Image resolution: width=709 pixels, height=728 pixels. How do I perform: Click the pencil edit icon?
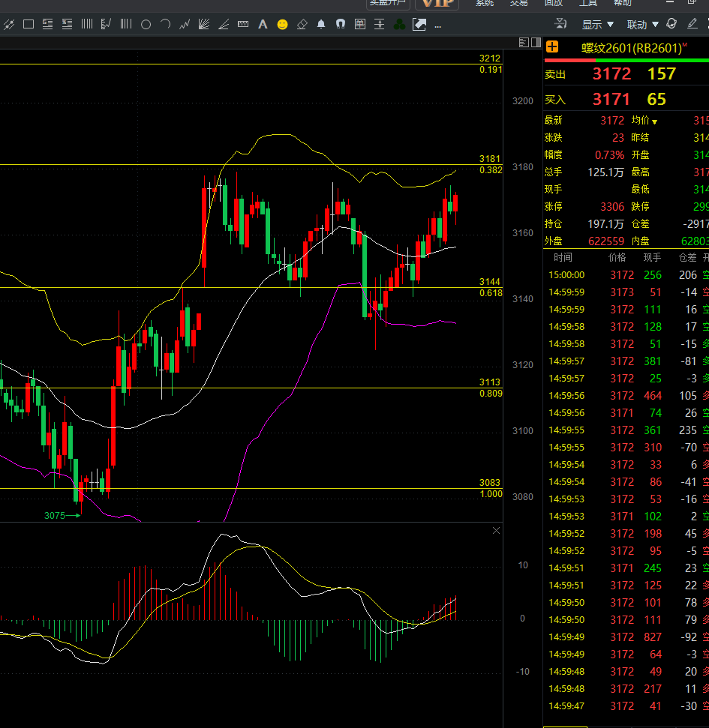(692, 23)
